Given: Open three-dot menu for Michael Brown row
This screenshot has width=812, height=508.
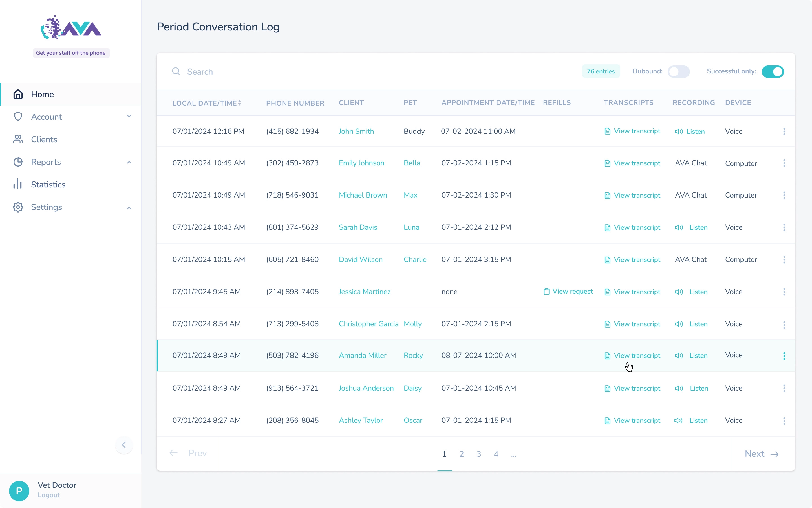Looking at the screenshot, I should click(x=784, y=195).
